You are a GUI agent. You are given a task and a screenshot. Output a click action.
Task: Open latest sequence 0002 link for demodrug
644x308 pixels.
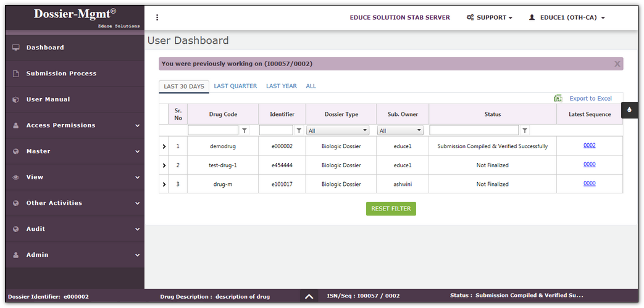coord(589,146)
